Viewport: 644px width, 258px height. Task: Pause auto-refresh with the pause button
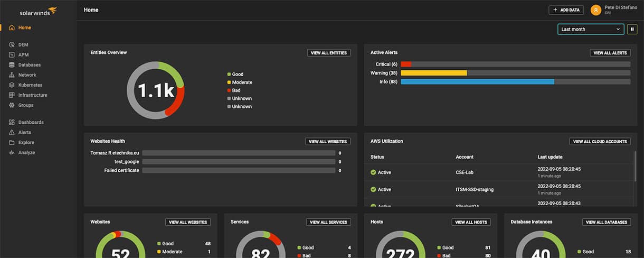pos(632,29)
